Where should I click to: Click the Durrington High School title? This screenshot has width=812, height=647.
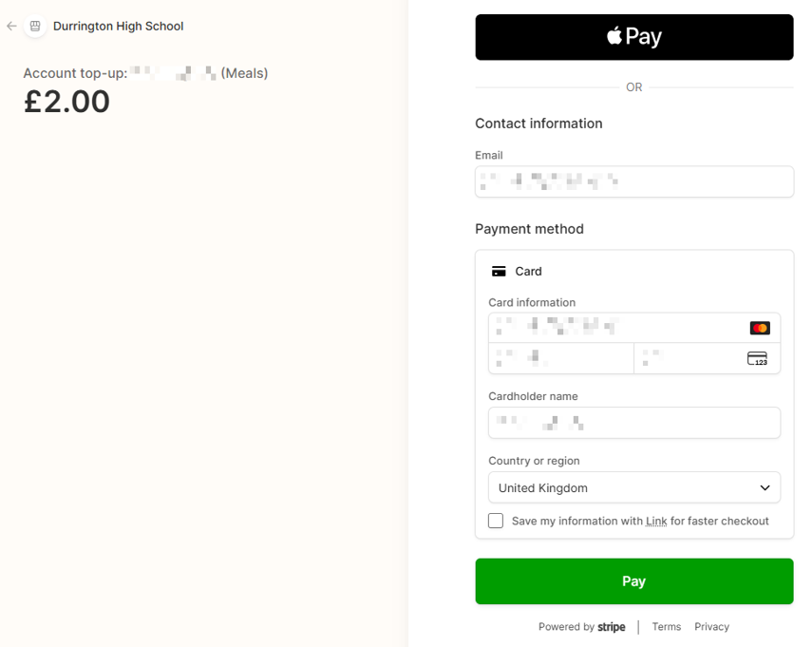pyautogui.click(x=118, y=26)
